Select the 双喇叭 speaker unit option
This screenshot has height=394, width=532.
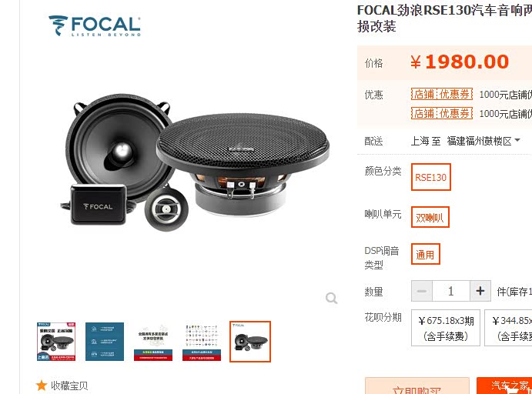[x=430, y=217]
